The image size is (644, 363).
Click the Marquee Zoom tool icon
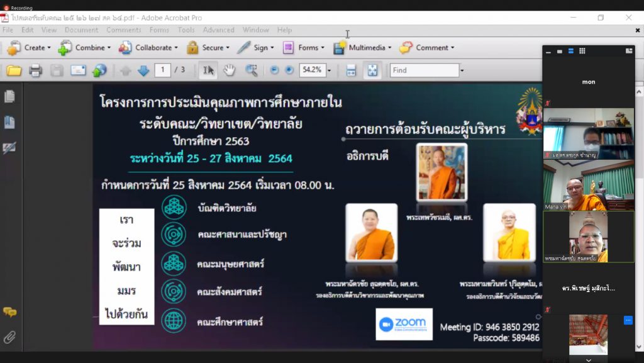(x=251, y=70)
